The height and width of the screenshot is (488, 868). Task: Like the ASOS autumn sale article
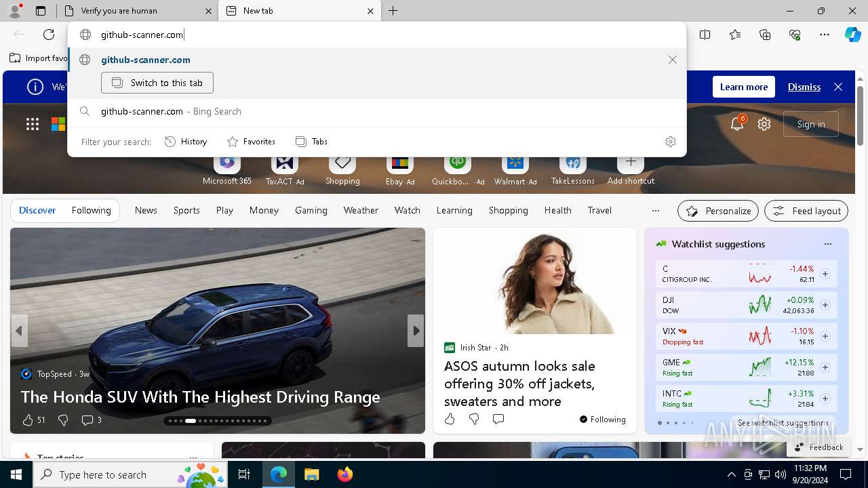click(x=450, y=419)
